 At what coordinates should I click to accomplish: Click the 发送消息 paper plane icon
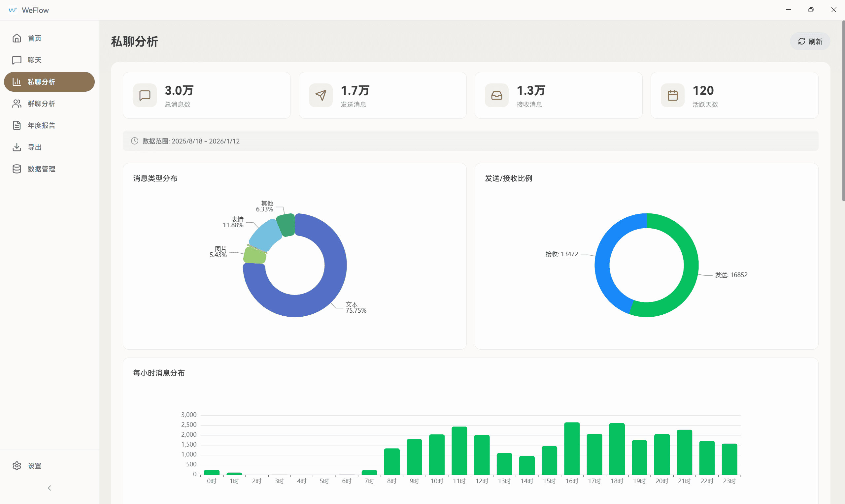[321, 95]
